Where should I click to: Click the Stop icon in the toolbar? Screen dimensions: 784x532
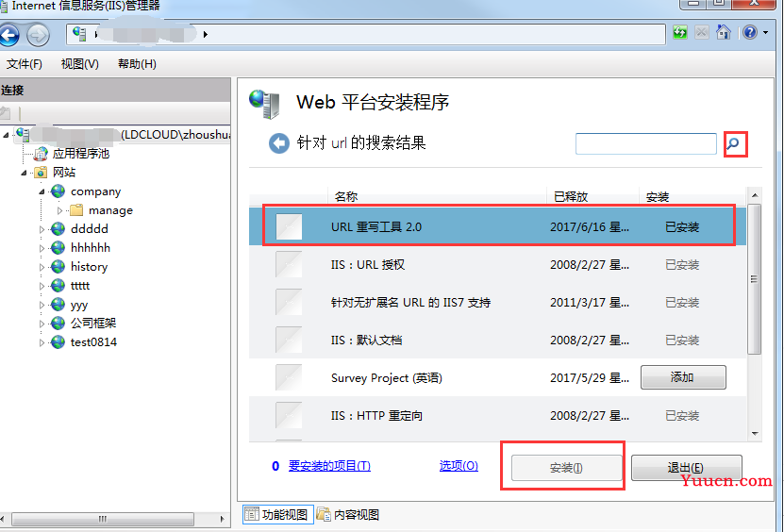pyautogui.click(x=702, y=33)
